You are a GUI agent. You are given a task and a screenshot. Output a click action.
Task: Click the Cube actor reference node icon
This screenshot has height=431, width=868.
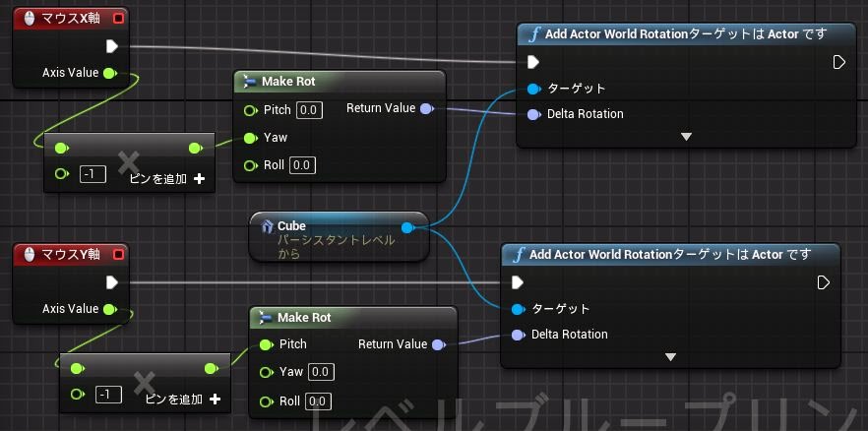pos(267,226)
